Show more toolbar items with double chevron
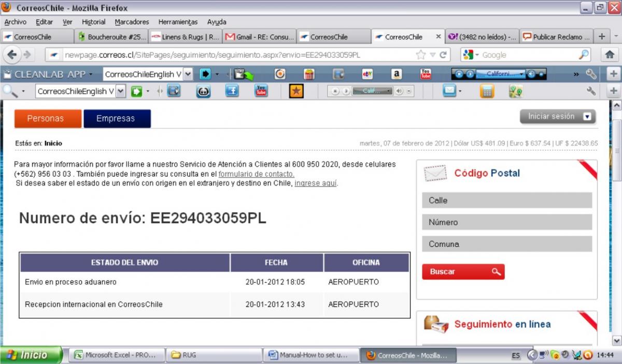The image size is (622, 364). tap(576, 74)
